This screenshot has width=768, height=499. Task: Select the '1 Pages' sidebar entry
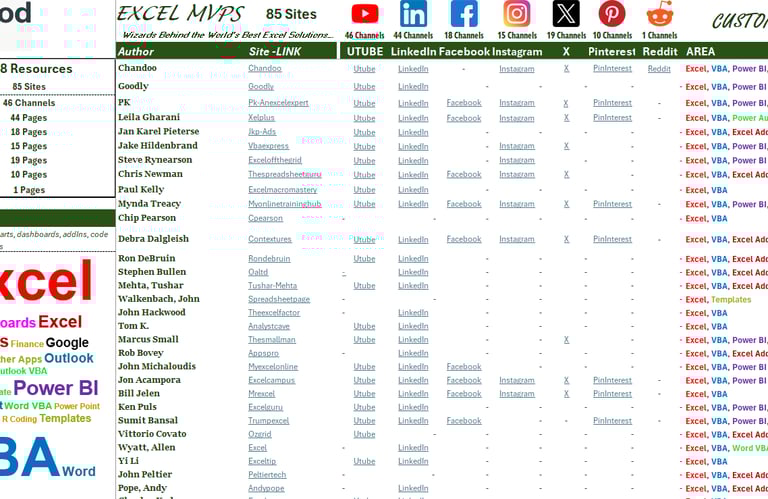(29, 190)
